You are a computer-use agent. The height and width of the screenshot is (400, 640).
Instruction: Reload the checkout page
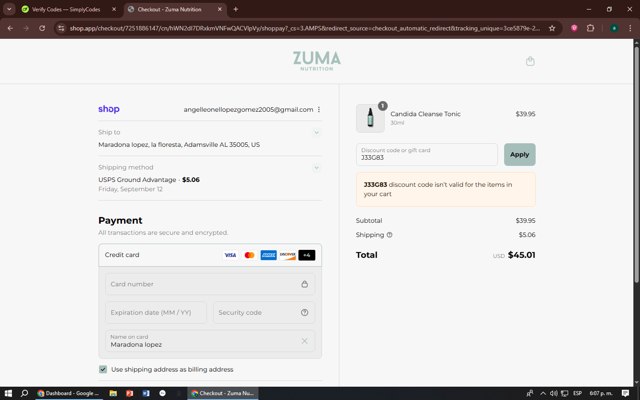point(42,28)
